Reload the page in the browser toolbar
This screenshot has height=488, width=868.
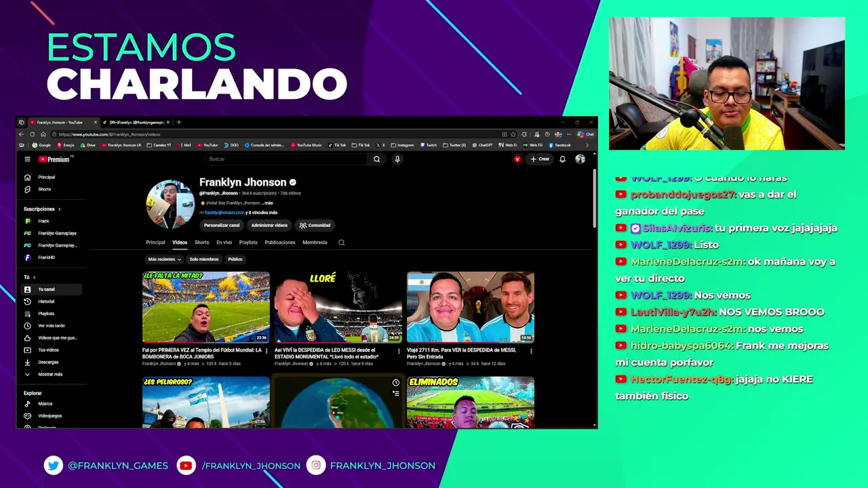32,134
